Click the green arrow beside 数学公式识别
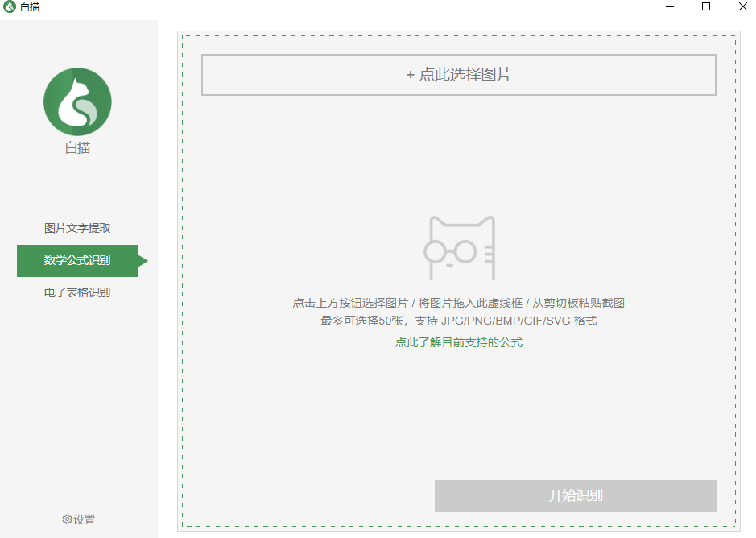 [143, 261]
